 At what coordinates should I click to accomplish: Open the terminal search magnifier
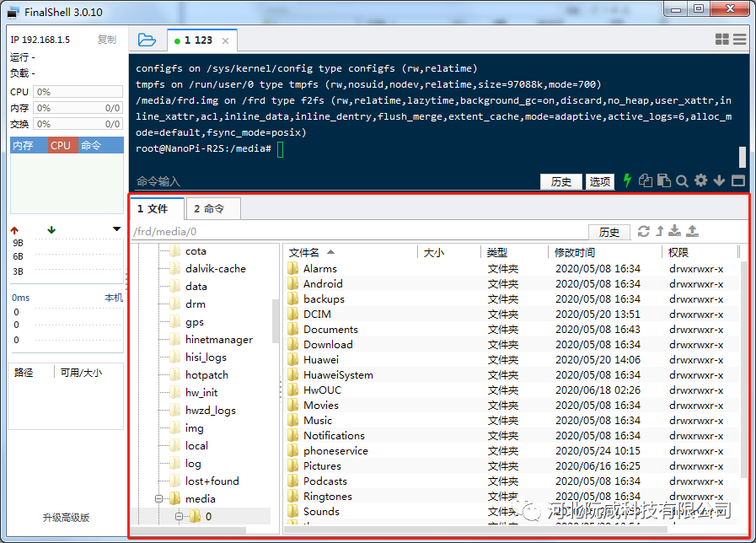(x=682, y=180)
